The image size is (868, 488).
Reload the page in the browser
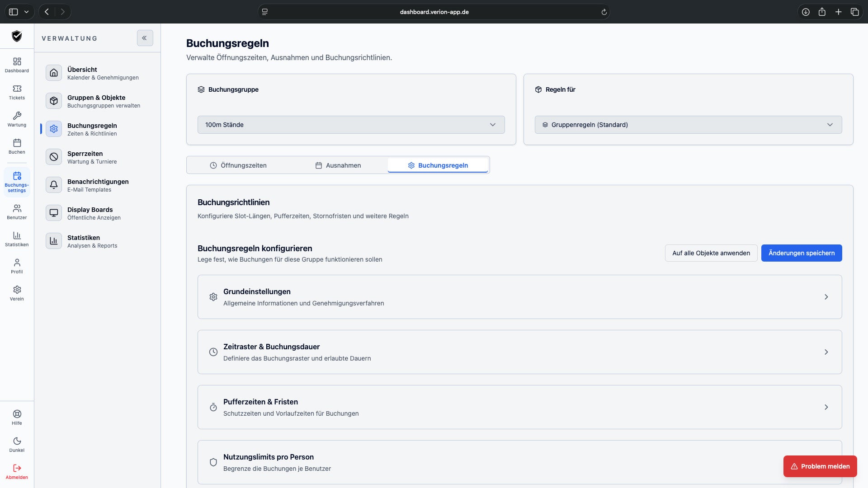coord(604,12)
